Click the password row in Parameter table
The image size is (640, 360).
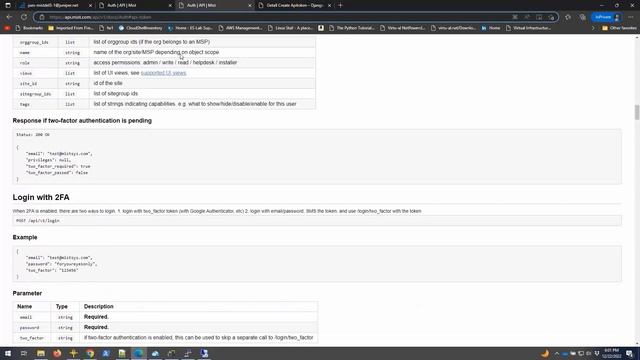click(x=165, y=328)
